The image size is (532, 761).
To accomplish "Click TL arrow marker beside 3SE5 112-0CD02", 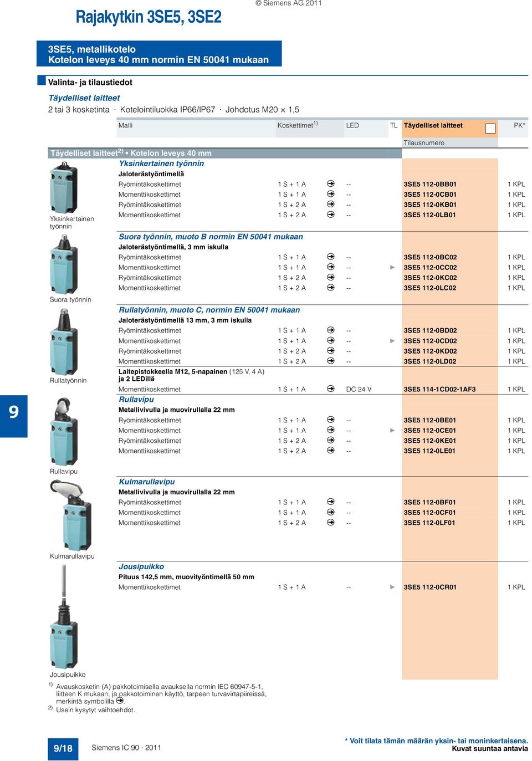I will [393, 341].
